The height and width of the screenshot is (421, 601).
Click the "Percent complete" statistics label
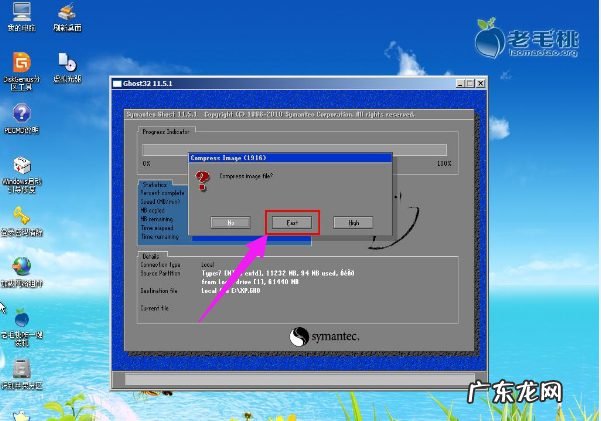tap(163, 193)
